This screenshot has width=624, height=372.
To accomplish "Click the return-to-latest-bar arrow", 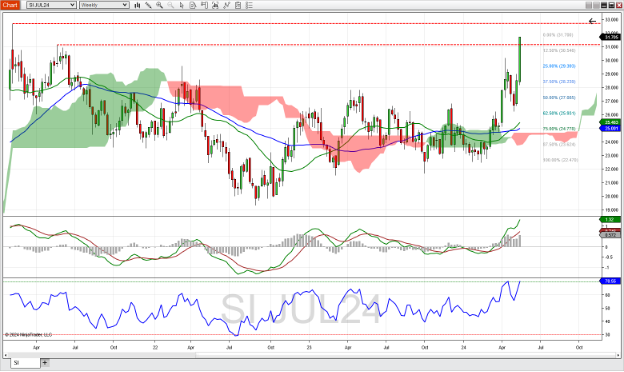I will point(593,21).
